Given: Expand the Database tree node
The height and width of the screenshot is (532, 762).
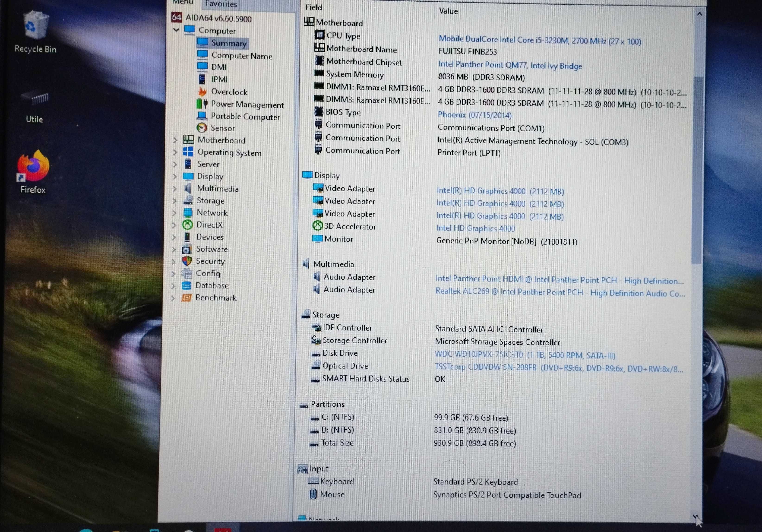Looking at the screenshot, I should pyautogui.click(x=173, y=286).
